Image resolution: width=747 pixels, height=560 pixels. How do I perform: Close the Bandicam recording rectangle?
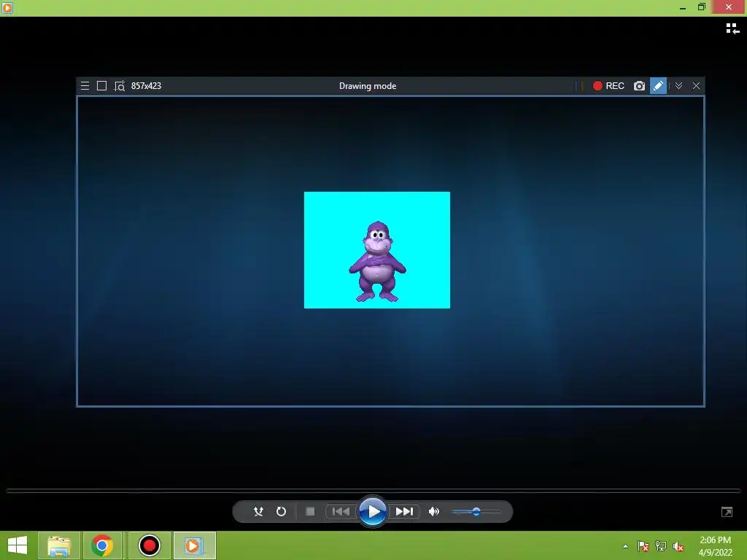pyautogui.click(x=696, y=86)
